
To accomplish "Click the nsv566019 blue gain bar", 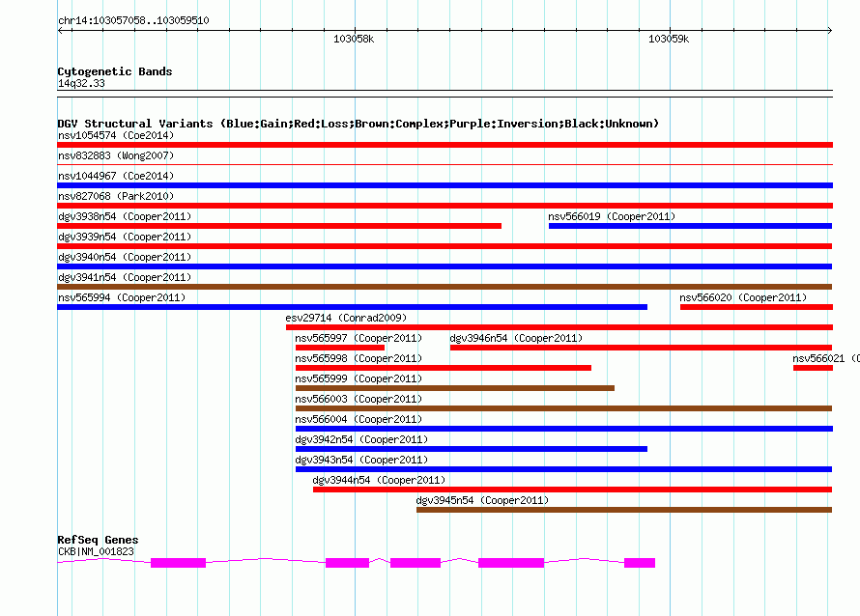I will point(691,226).
